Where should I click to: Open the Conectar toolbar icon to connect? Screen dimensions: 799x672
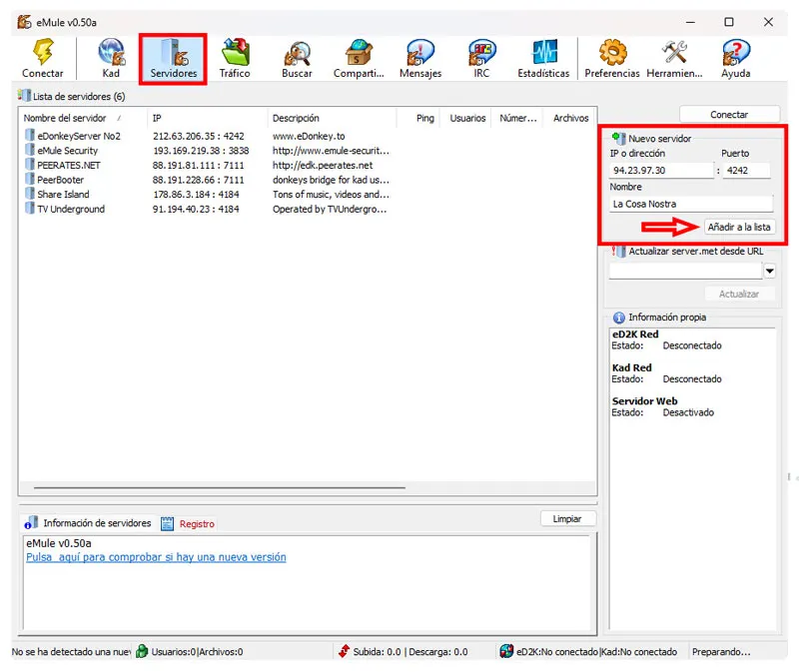point(41,57)
